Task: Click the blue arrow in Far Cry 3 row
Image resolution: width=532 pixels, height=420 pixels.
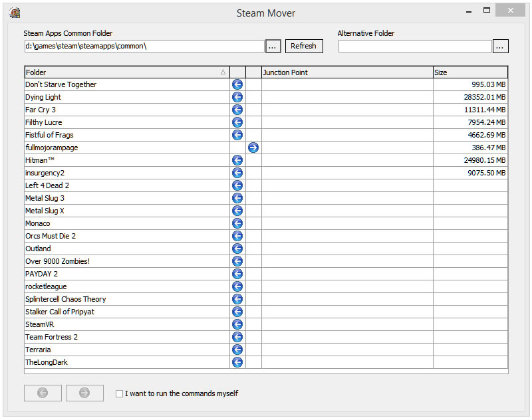Action: tap(237, 110)
